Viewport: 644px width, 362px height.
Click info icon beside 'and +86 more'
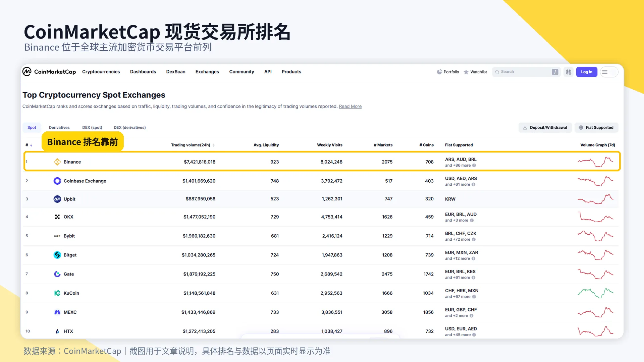474,166
